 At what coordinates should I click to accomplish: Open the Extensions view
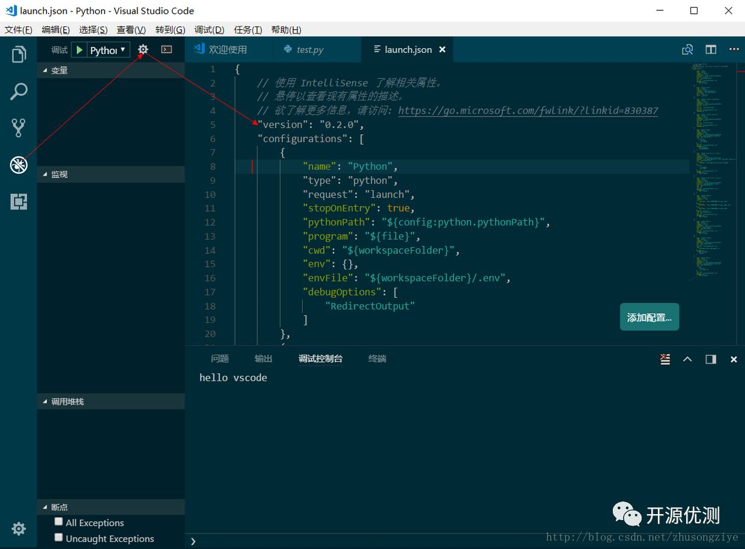point(19,202)
